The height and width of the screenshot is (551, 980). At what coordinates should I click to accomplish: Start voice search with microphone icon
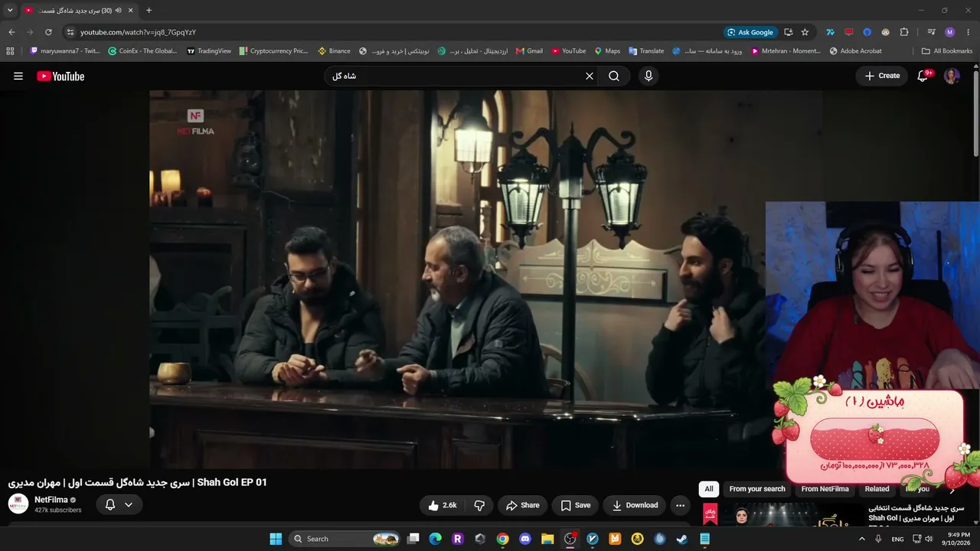(x=648, y=76)
